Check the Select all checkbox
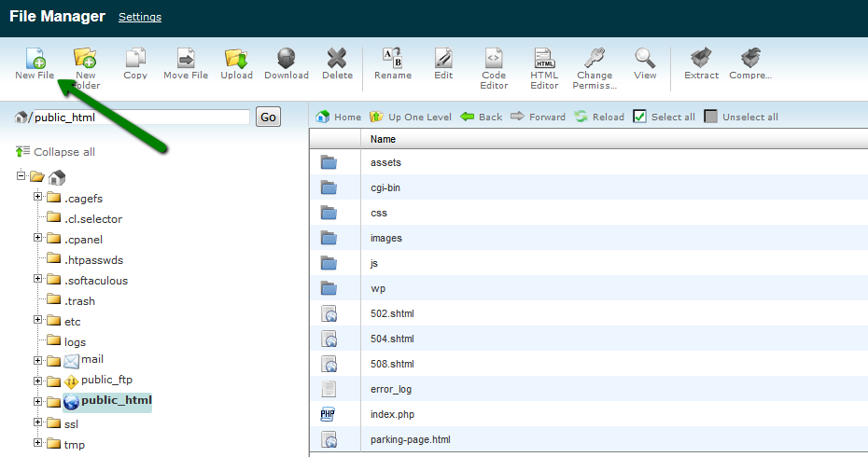Viewport: 868px width, 457px height. [639, 117]
